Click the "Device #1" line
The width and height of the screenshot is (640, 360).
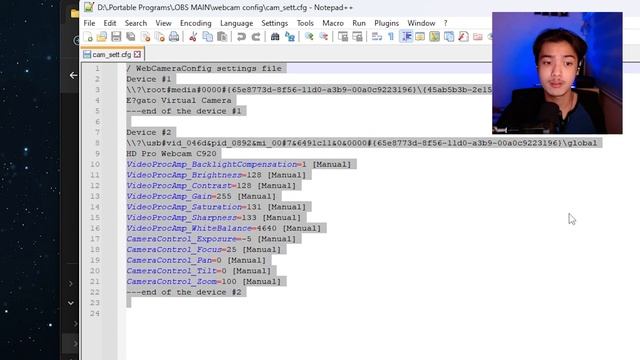pos(149,79)
